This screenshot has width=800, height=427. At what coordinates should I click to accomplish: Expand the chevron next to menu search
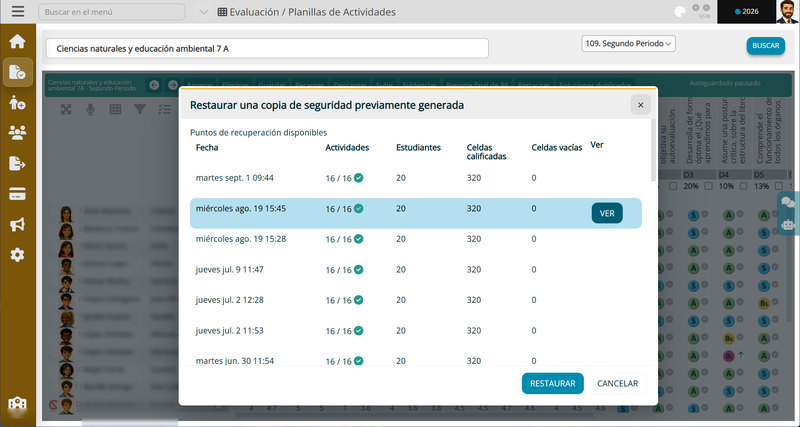[204, 12]
